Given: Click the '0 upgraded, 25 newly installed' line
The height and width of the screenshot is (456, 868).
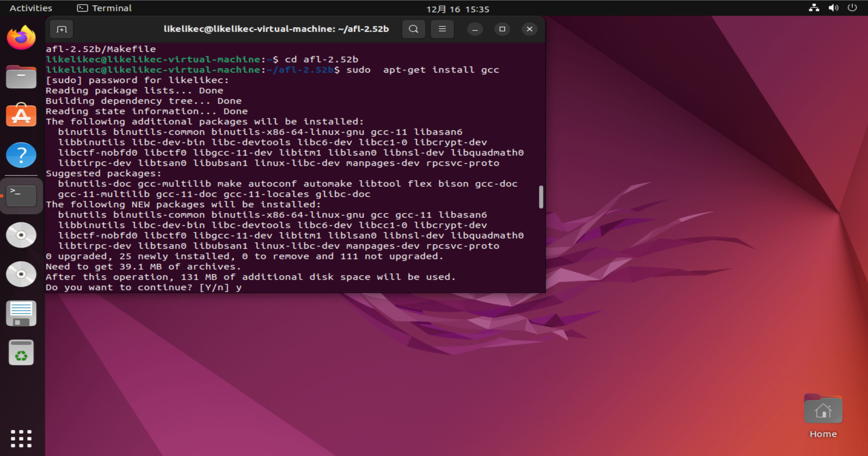Looking at the screenshot, I should pos(245,256).
